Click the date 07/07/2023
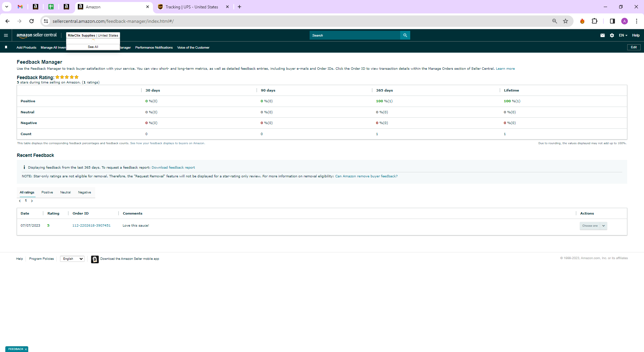This screenshot has width=644, height=352. tap(30, 226)
